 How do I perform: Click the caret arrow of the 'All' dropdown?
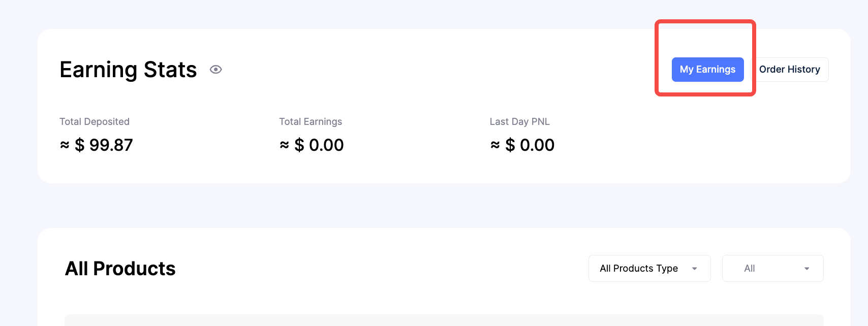(807, 269)
